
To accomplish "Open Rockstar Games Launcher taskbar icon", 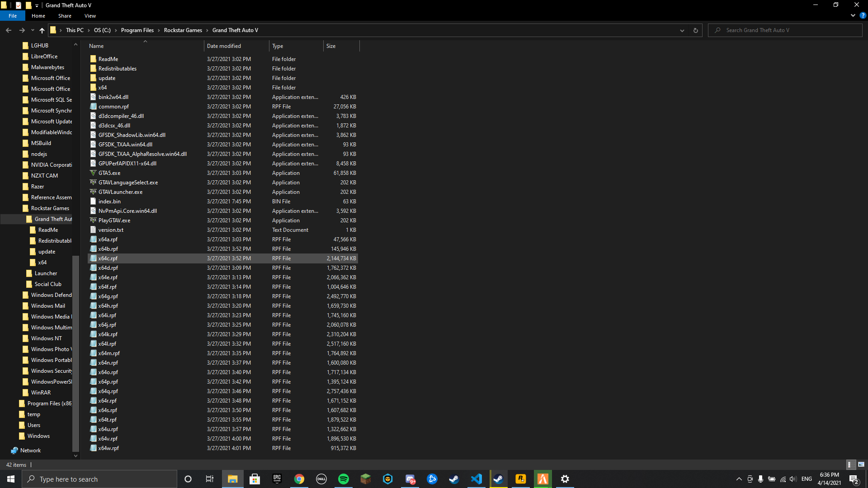I will [521, 479].
